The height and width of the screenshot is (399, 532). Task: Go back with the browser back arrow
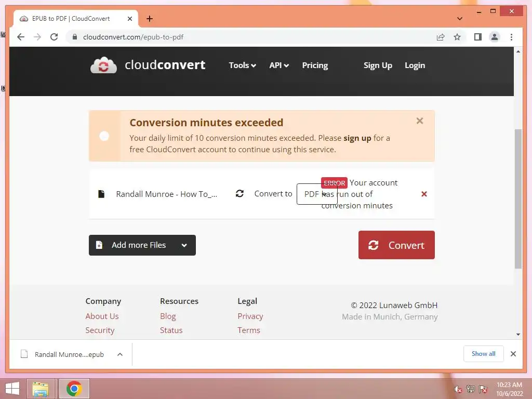pyautogui.click(x=21, y=37)
